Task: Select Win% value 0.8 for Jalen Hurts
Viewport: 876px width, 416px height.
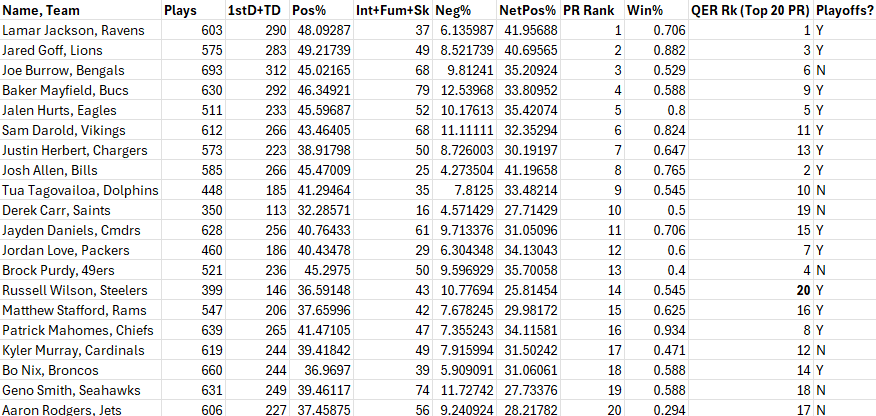Action: pyautogui.click(x=656, y=111)
